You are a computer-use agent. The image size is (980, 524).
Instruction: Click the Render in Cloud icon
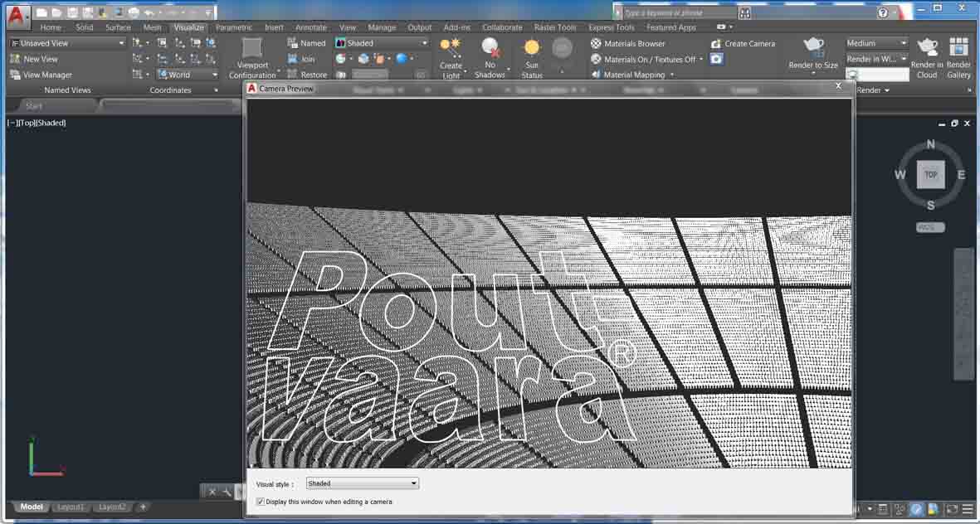927,46
